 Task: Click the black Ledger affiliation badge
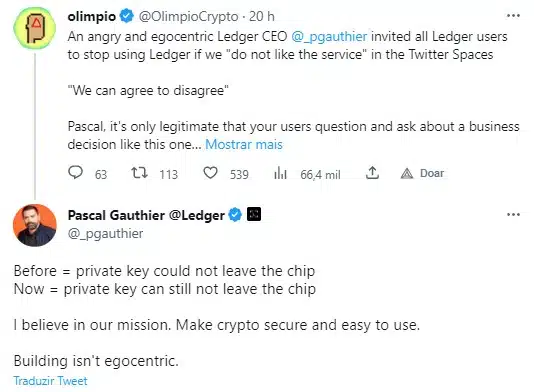[254, 214]
